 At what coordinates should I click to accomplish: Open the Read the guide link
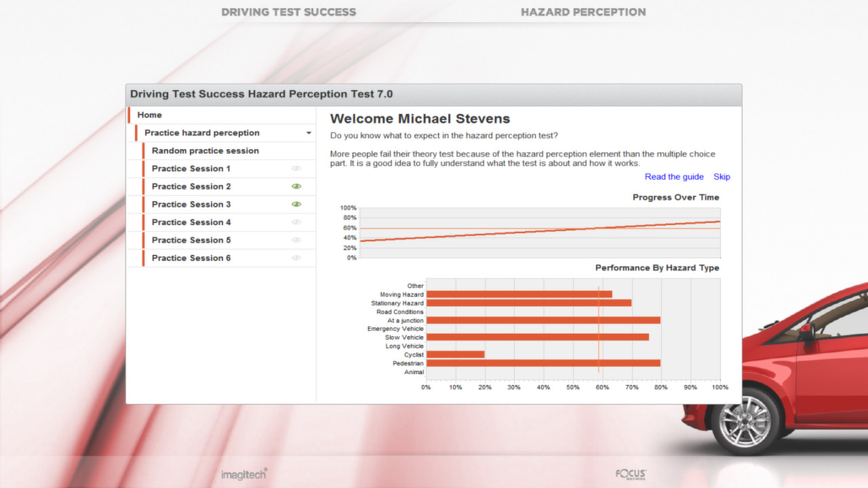pos(673,177)
